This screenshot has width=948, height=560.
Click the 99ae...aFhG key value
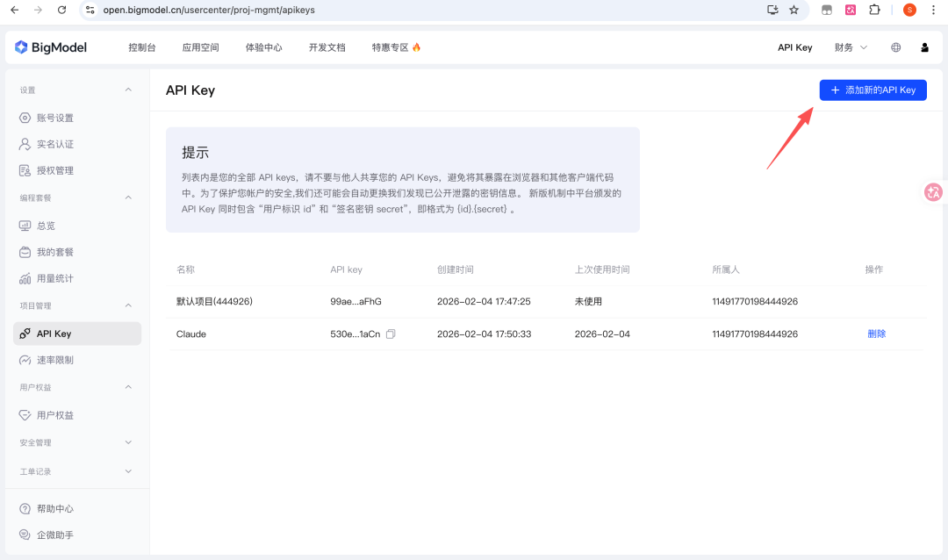click(x=355, y=301)
